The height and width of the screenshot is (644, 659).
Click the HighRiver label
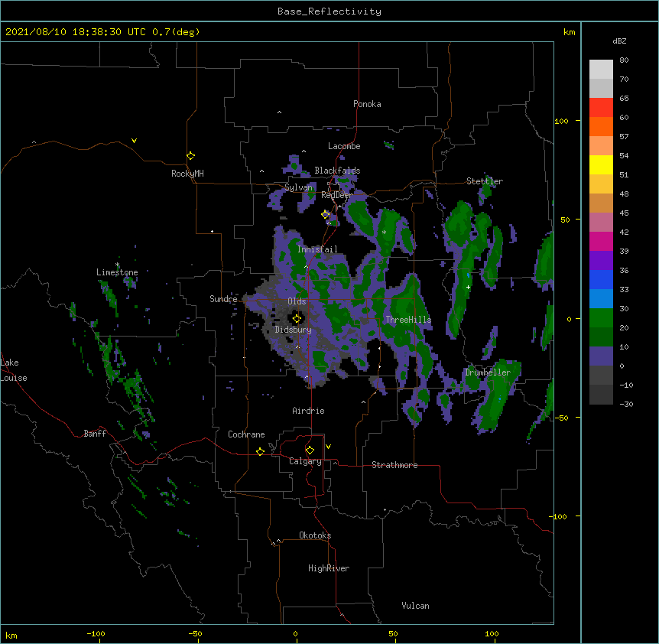coord(329,568)
